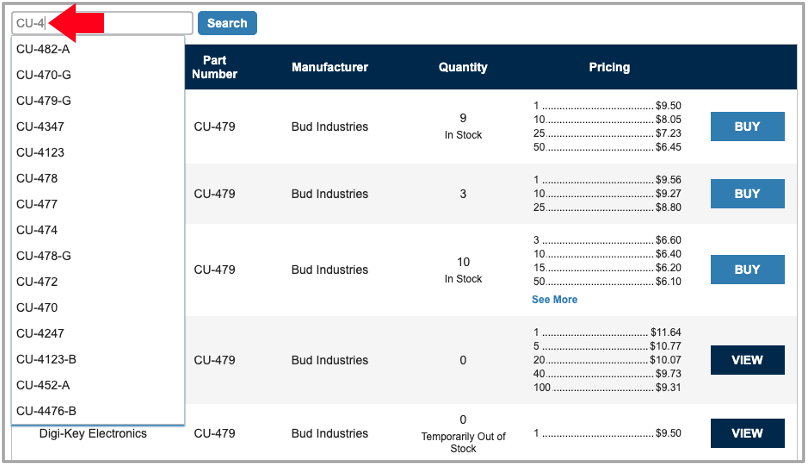Choose the CU-470-G suggestion
The width and height of the screenshot is (808, 467).
(x=43, y=75)
